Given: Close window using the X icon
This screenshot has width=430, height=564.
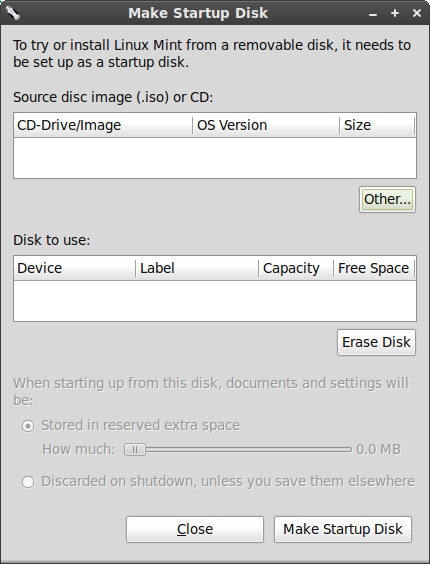Looking at the screenshot, I should (x=417, y=13).
